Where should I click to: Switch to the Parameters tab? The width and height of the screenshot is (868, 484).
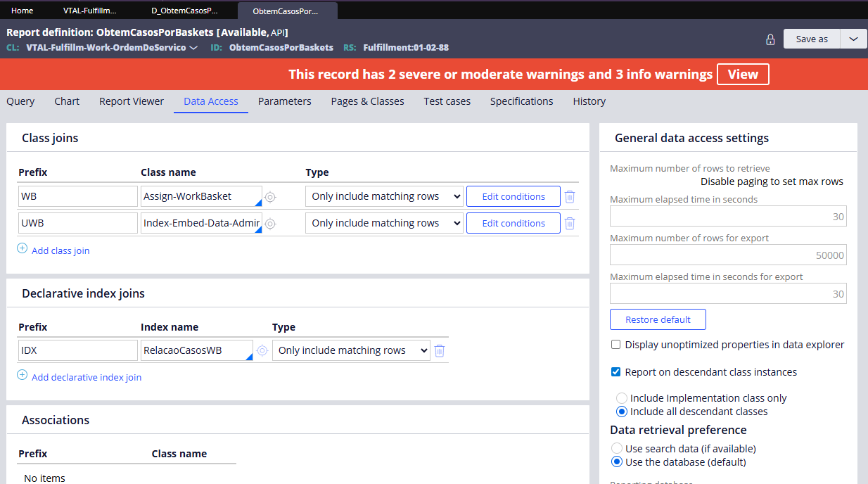tap(284, 101)
